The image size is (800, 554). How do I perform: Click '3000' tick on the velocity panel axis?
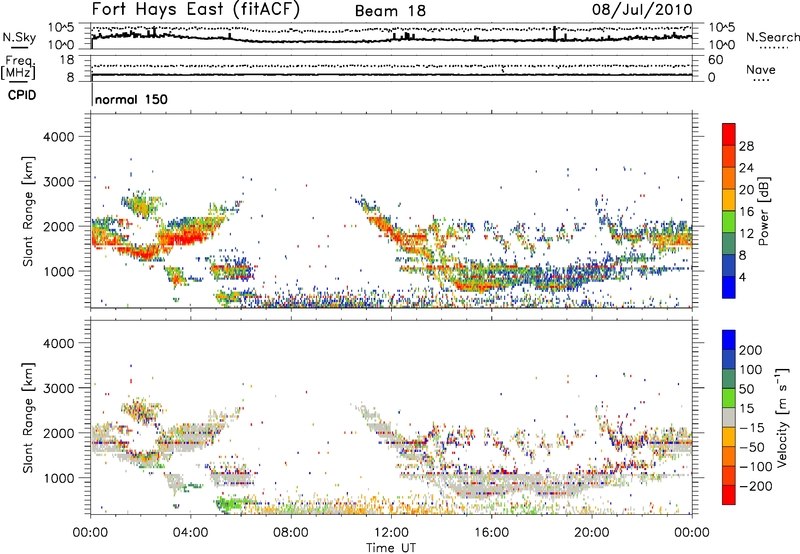59,388
